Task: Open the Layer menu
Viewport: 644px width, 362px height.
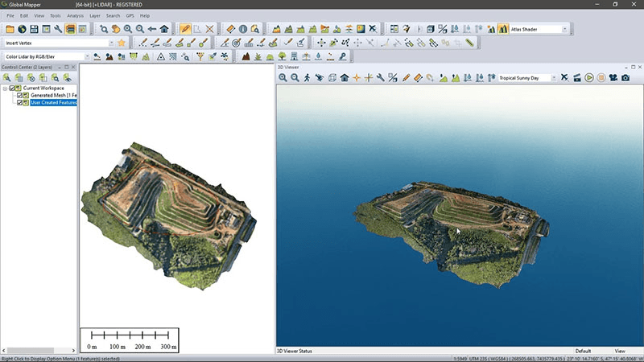Action: (x=95, y=15)
